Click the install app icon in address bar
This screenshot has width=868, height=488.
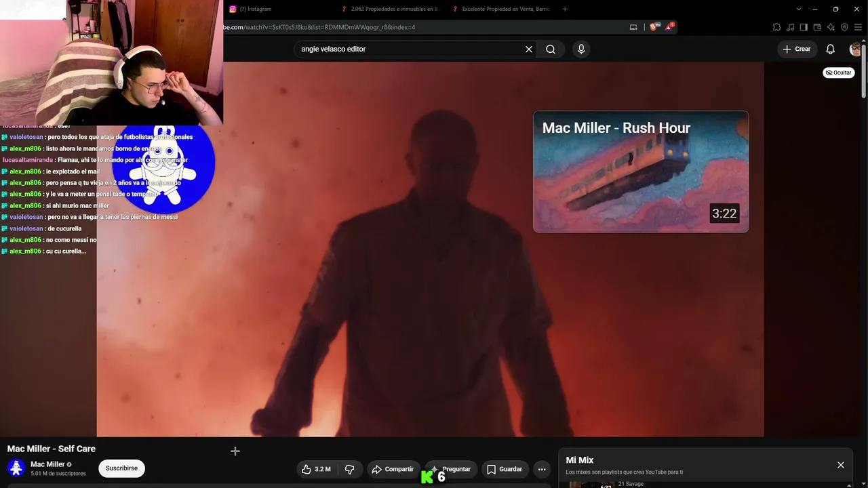(633, 27)
